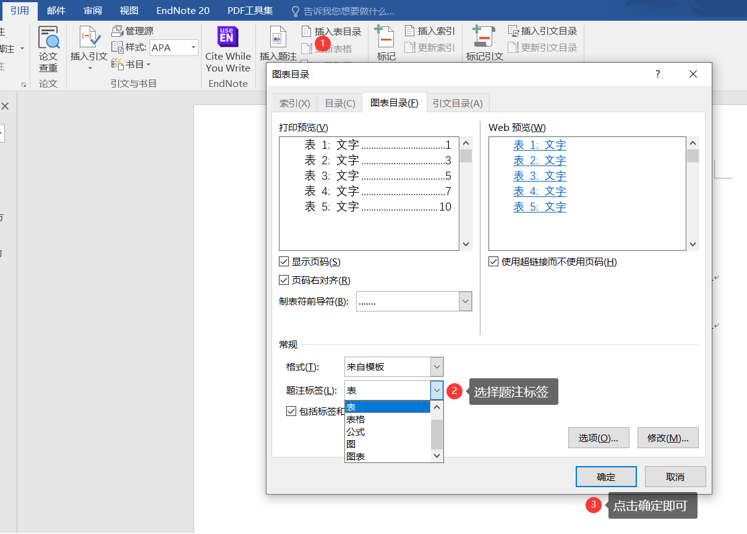Click the Web preview scroll up arrow

(x=693, y=143)
